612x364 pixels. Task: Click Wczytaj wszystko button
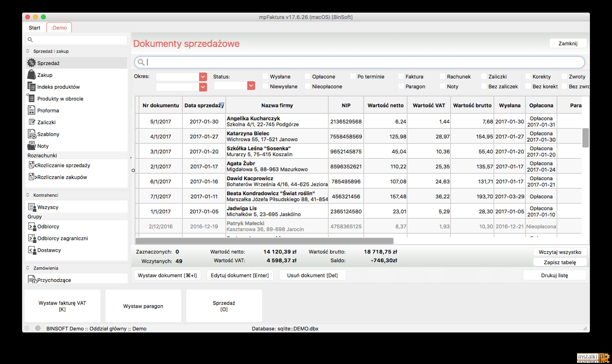(560, 252)
